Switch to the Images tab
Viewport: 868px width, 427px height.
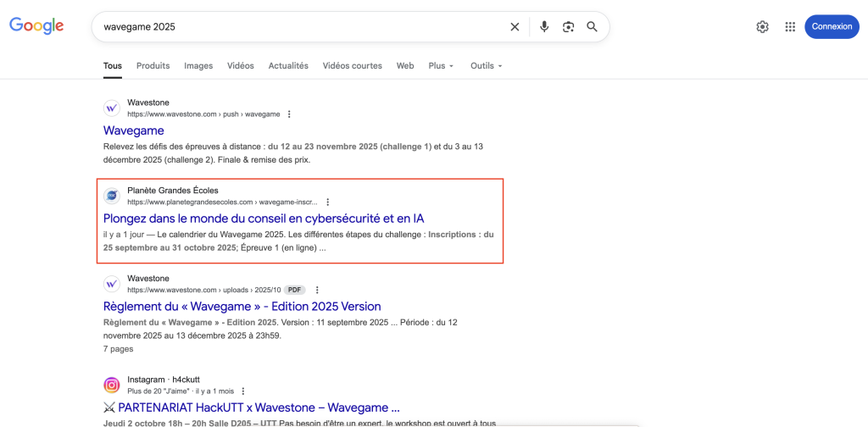[x=198, y=66]
